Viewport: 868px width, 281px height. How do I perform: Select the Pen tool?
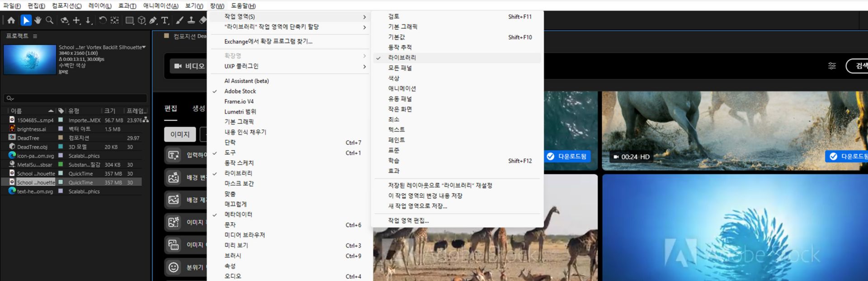click(153, 20)
